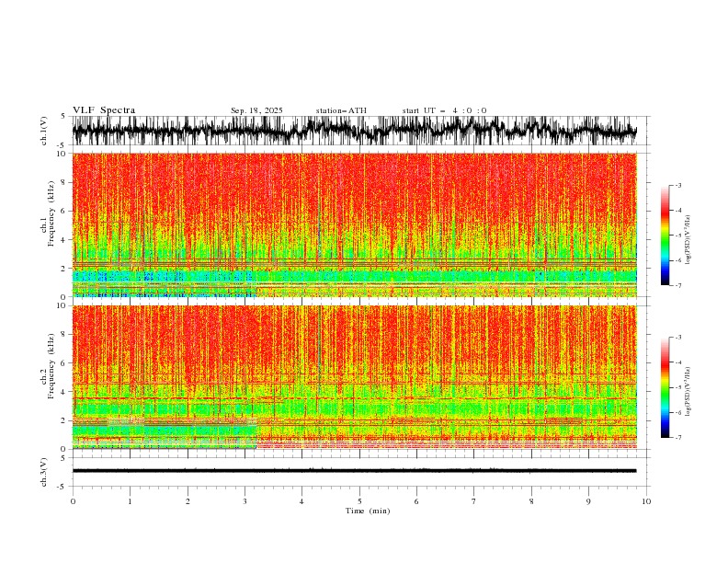The height and width of the screenshot is (563, 728).
Task: Click the VLF Spectra title
Action: 104,110
